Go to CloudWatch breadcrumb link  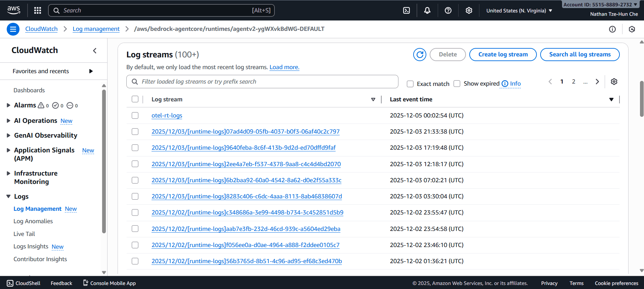coord(41,29)
